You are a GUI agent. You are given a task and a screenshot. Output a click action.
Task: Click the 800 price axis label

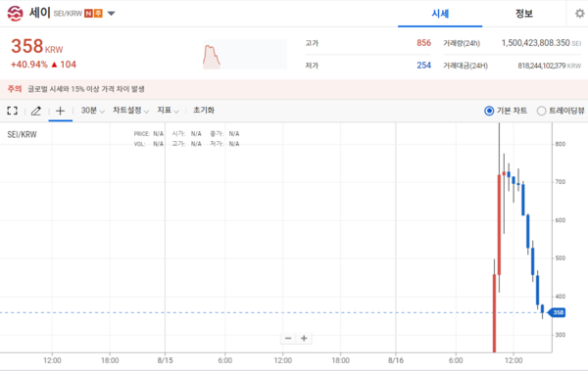pos(561,144)
